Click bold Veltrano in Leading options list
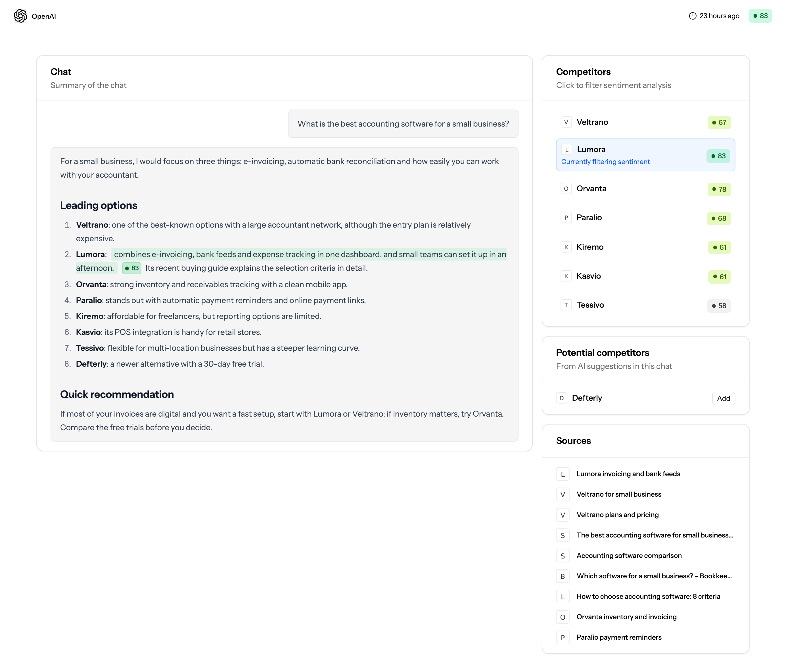Viewport: 786px width, 672px height. click(92, 225)
